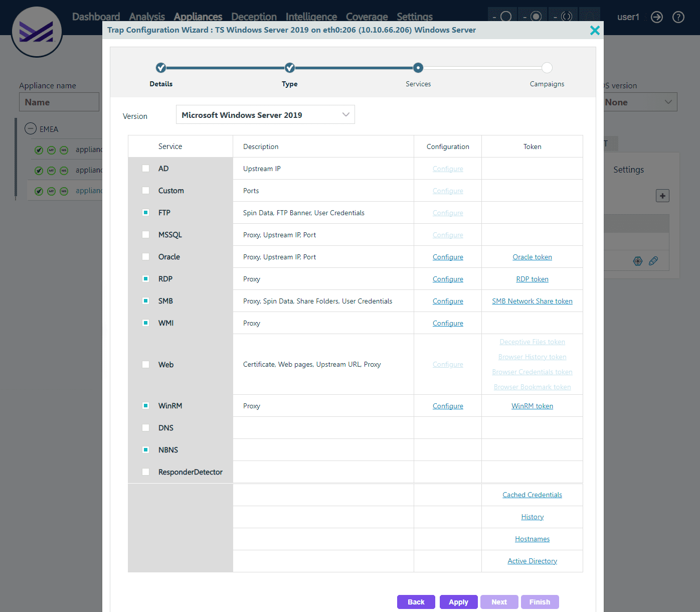
Task: Uncheck the NBNS service checkbox
Action: pyautogui.click(x=145, y=450)
